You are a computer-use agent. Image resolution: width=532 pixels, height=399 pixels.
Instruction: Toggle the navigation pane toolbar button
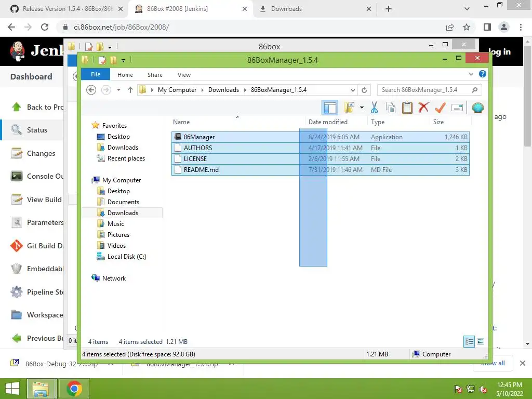[330, 108]
